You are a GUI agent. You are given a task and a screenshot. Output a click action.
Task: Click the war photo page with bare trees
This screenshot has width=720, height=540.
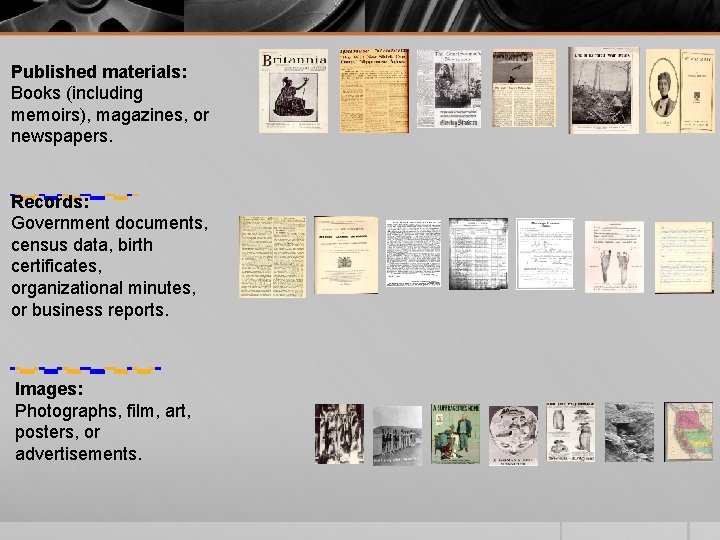[603, 90]
